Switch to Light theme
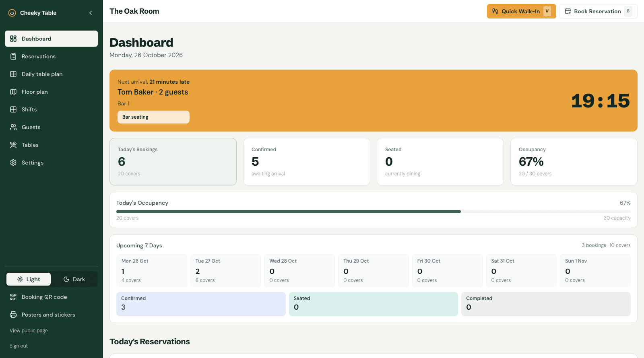The width and height of the screenshot is (644, 358). (x=29, y=279)
